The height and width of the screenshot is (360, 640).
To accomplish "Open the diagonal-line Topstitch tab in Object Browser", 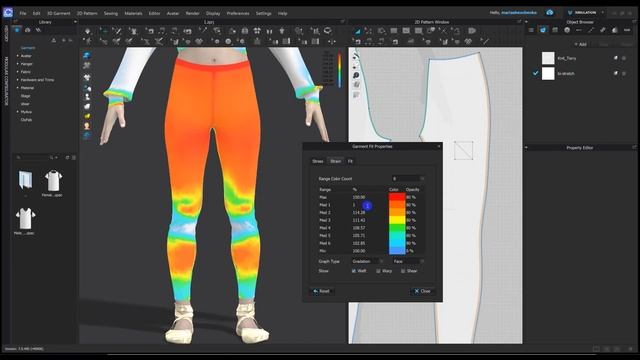I will click(591, 30).
